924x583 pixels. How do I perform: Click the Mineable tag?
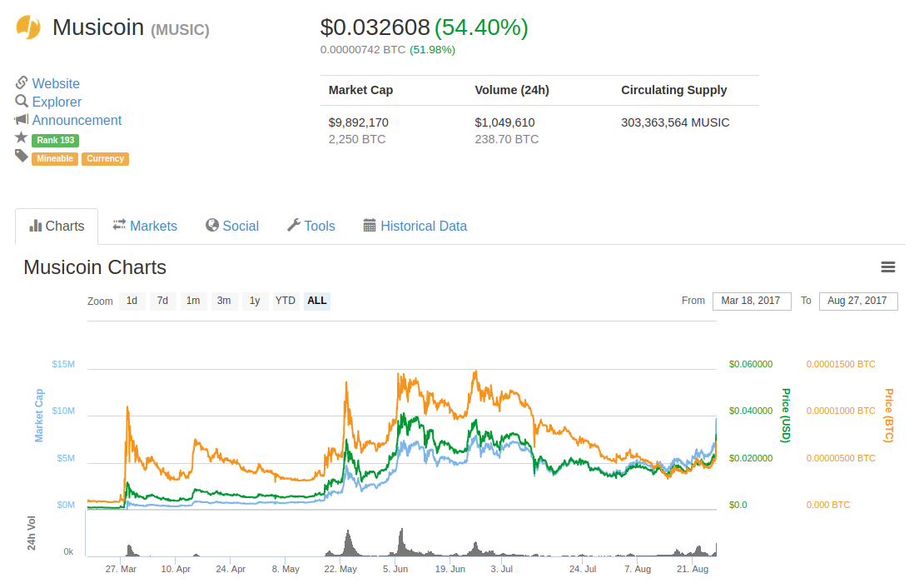[x=55, y=158]
